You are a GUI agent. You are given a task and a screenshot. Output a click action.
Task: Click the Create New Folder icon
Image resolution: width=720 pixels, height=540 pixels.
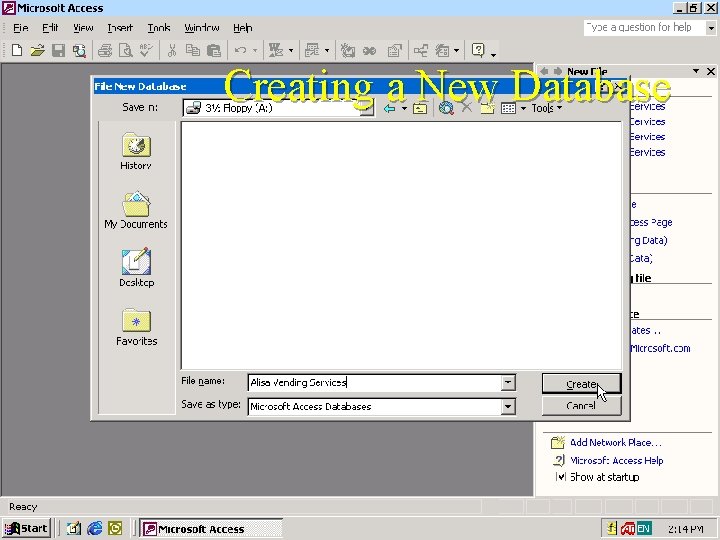point(487,108)
